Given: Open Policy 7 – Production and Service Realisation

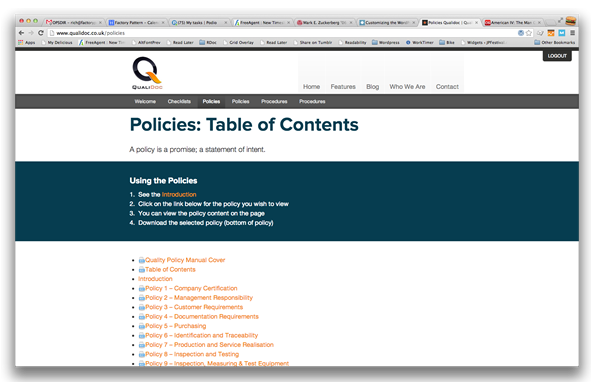Looking at the screenshot, I should tap(210, 345).
